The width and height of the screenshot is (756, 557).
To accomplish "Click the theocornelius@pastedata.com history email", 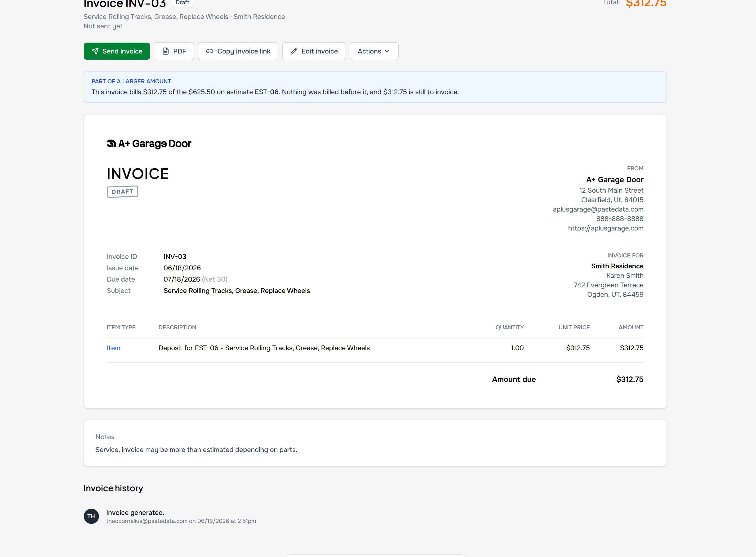I will [147, 521].
